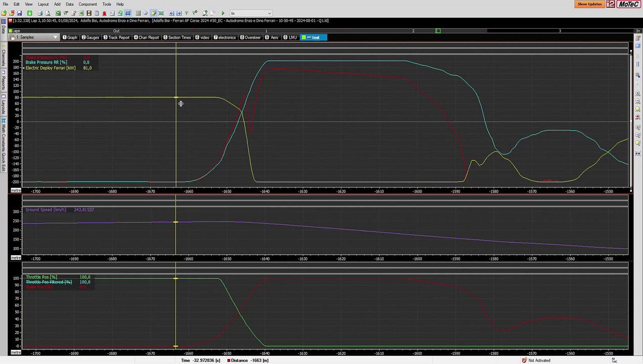Viewport: 643px width, 364px height.
Task: Click the In label on lap bar
Action: pos(638,31)
